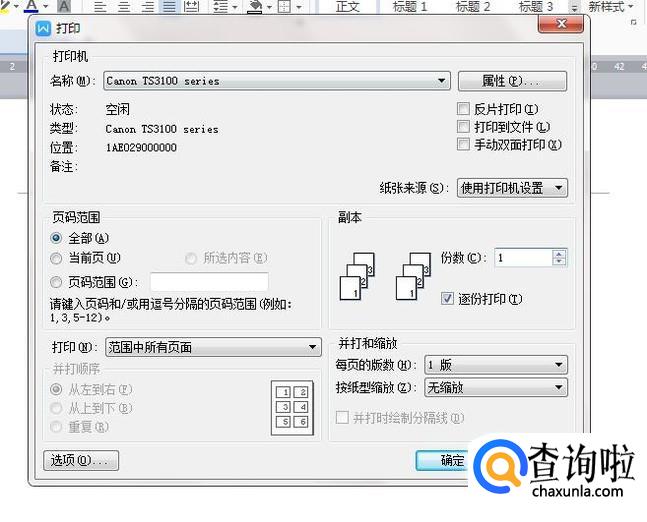Select 全部 page range radio button
647x522 pixels.
(x=56, y=238)
